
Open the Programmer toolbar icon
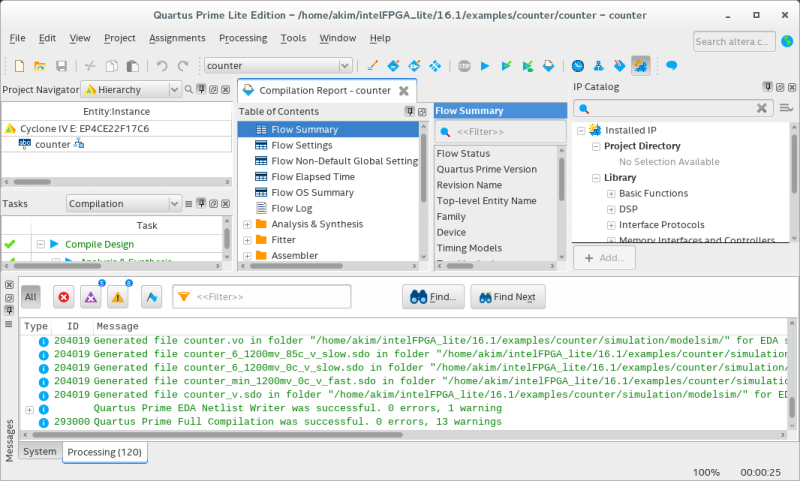619,66
